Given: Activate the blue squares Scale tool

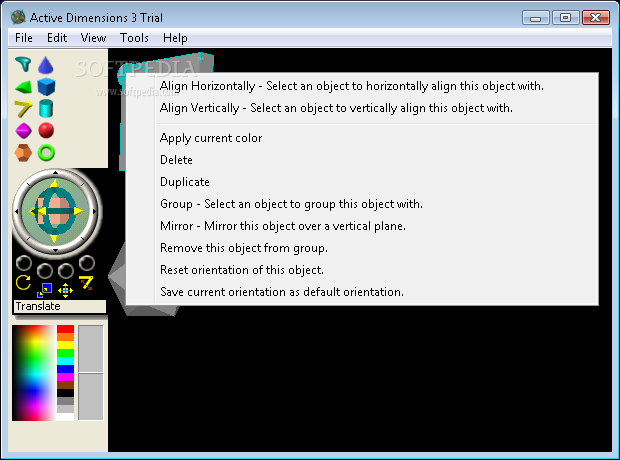Looking at the screenshot, I should 45,290.
